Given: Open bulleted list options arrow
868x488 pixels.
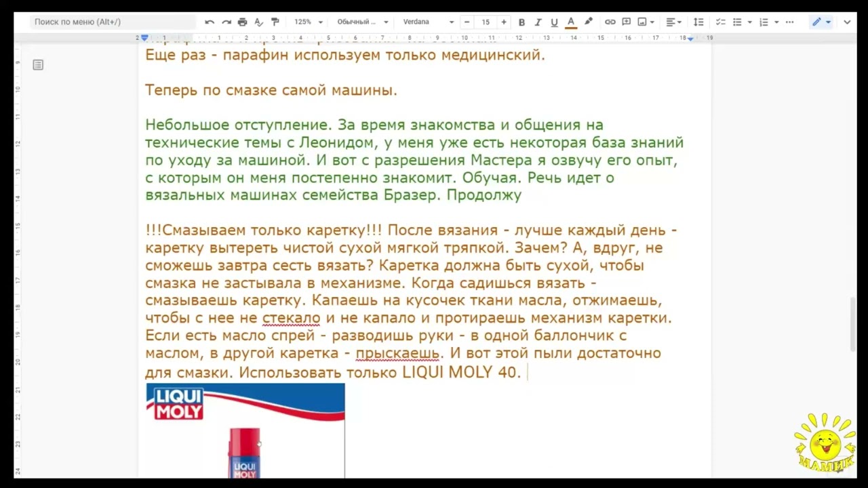Looking at the screenshot, I should point(749,22).
